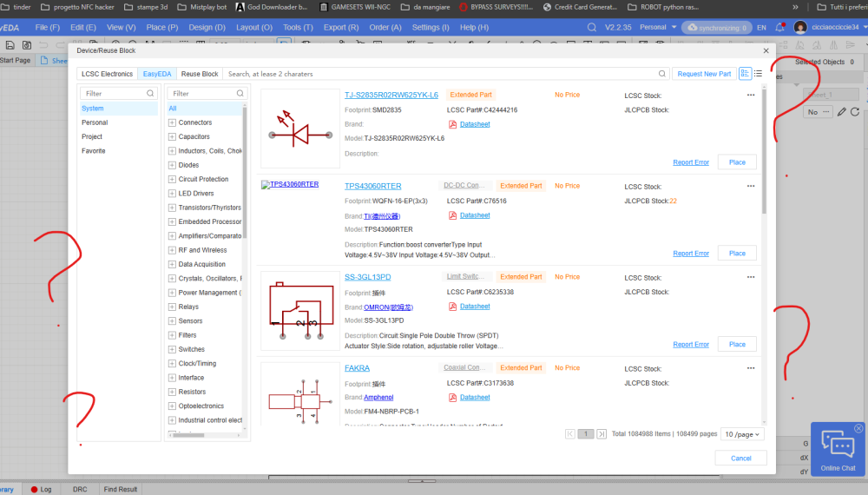Viewport: 868px width, 495px height.
Task: Open the datasheet PDF icon for SS-3GL13PD
Action: pos(452,307)
